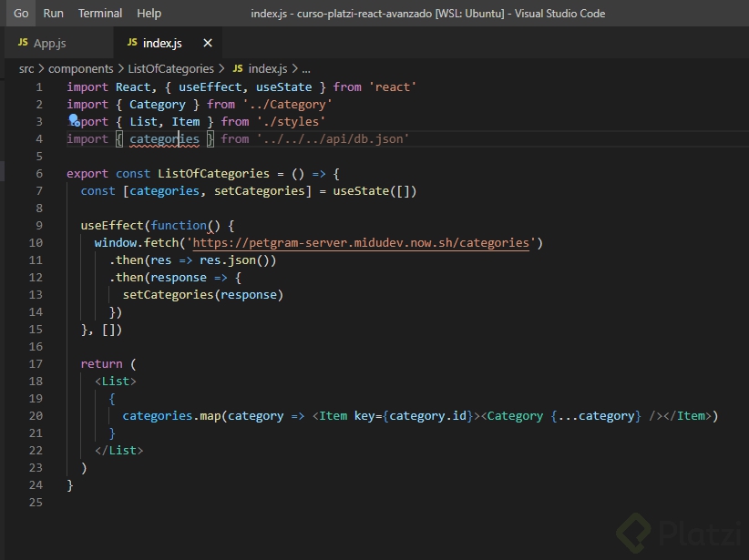This screenshot has width=749, height=560.
Task: Click line number 6 in the gutter
Action: (38, 174)
